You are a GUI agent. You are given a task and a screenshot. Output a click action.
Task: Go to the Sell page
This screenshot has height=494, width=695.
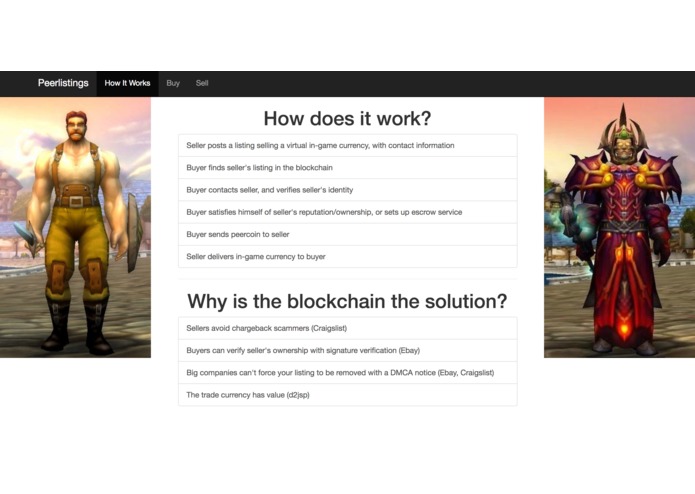[202, 83]
